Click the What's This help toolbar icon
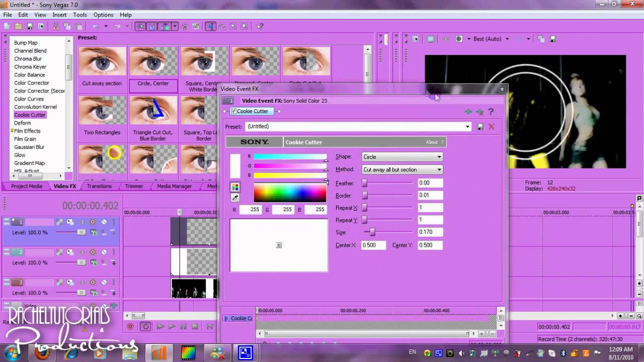 (260, 26)
